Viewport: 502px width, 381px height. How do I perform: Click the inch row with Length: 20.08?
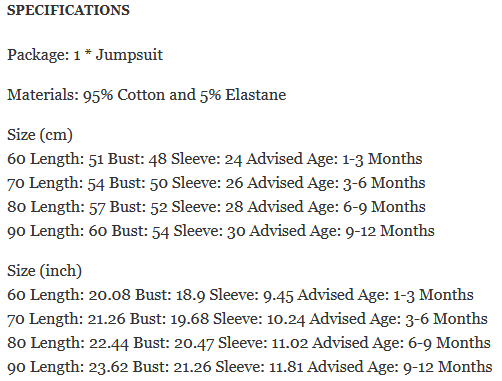click(x=240, y=295)
